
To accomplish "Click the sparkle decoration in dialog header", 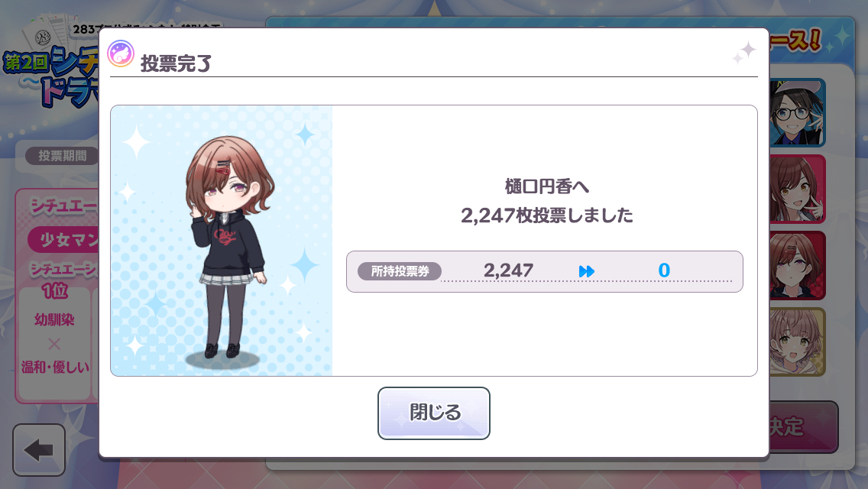I will coord(744,53).
